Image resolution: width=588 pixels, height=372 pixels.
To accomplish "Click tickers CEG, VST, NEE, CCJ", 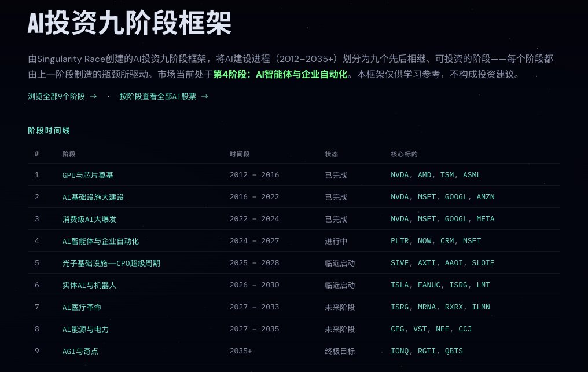I will click(431, 329).
